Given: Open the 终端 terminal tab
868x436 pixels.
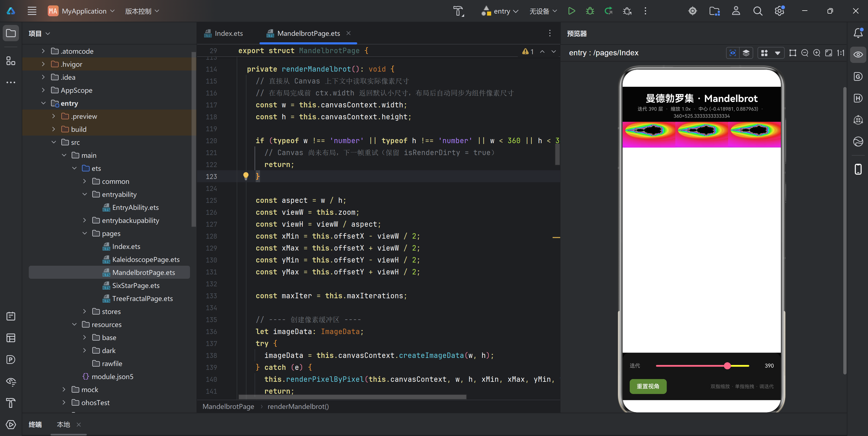Looking at the screenshot, I should coord(35,425).
